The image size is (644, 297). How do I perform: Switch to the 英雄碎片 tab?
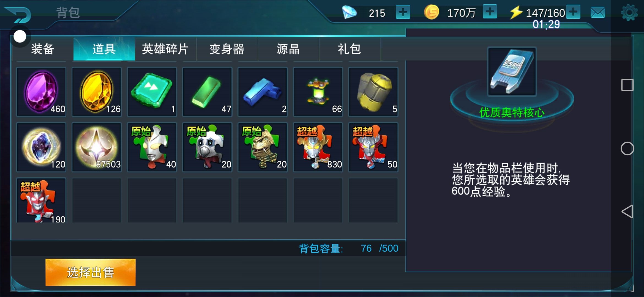pyautogui.click(x=165, y=49)
